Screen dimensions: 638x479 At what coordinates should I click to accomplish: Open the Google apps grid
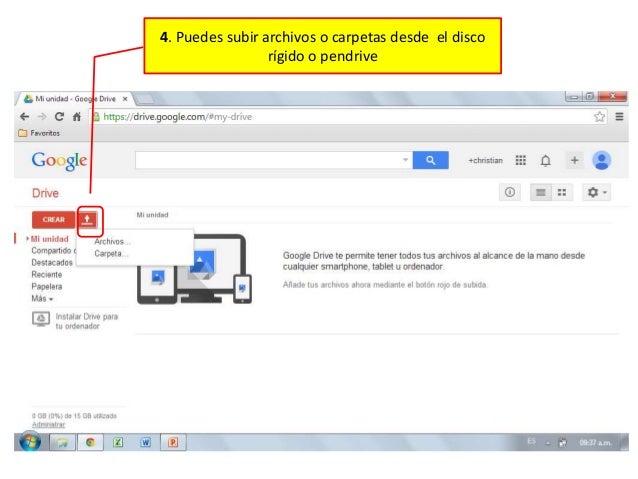[520, 160]
